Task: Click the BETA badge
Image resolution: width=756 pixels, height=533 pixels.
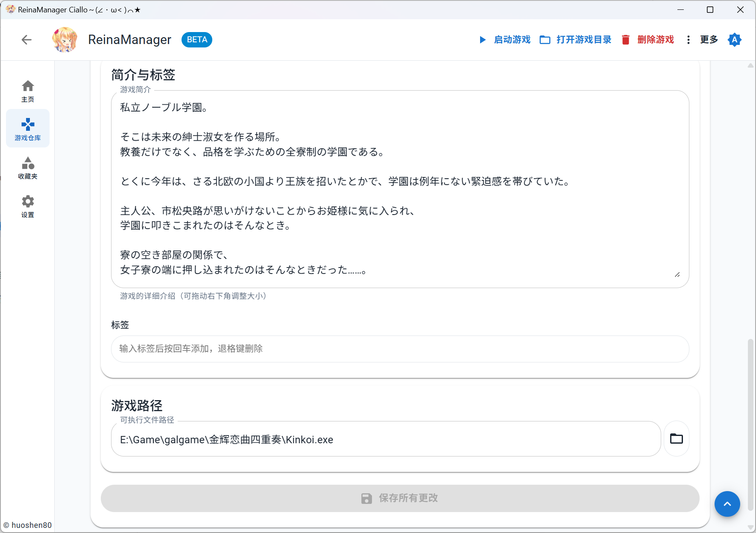Action: point(197,40)
